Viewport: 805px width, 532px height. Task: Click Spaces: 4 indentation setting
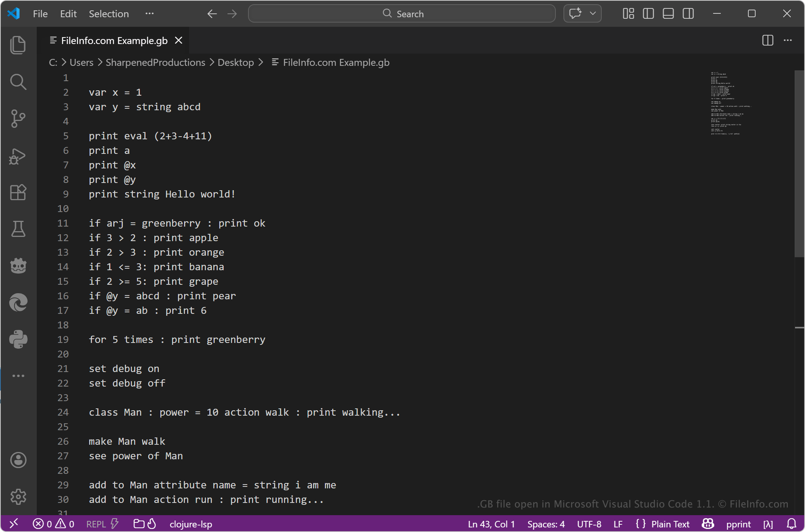point(546,524)
